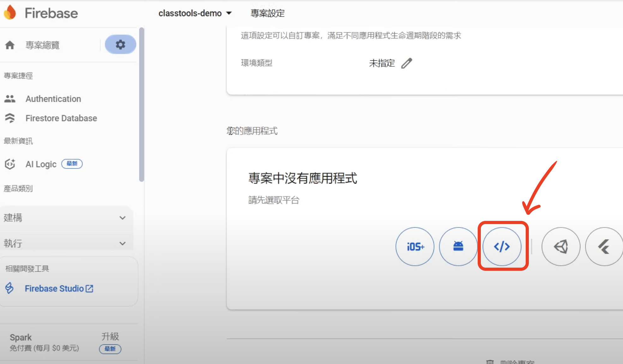Add a web app via </> icon
Image resolution: width=623 pixels, height=364 pixels.
pyautogui.click(x=502, y=246)
